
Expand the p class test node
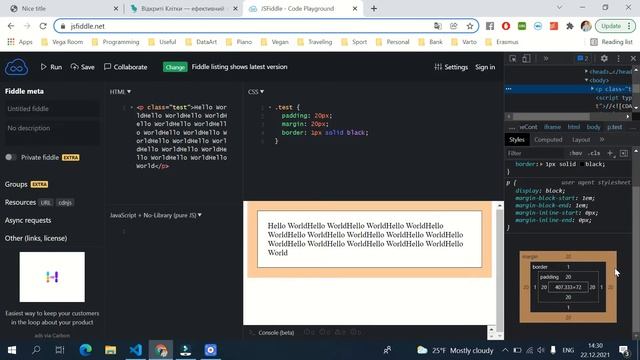pyautogui.click(x=592, y=89)
